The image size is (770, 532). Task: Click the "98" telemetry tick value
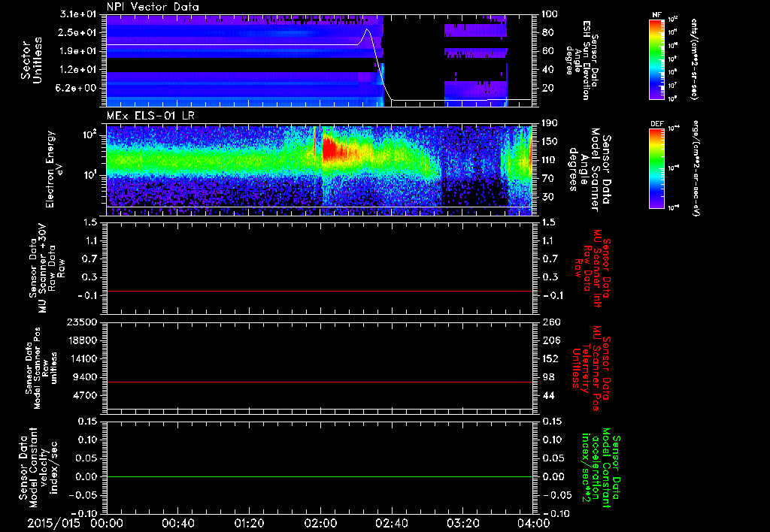coord(547,377)
